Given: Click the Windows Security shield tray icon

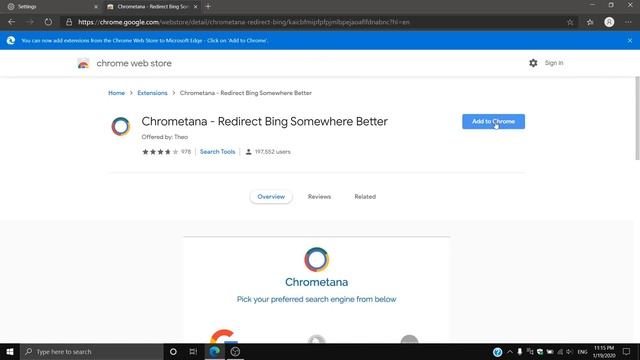Looking at the screenshot, I should point(540,352).
